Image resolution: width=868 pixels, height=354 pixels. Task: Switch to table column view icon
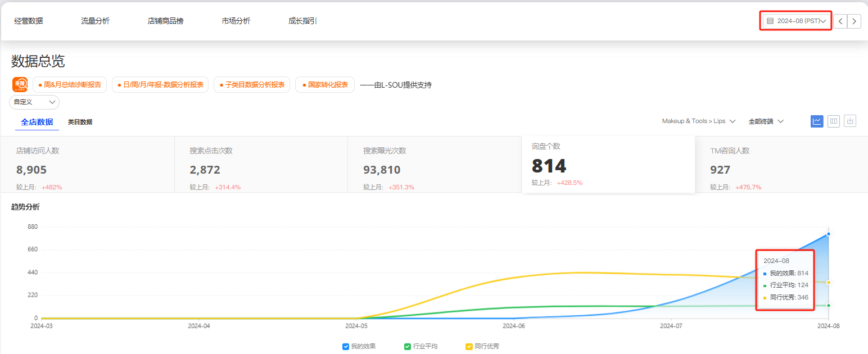pos(834,121)
